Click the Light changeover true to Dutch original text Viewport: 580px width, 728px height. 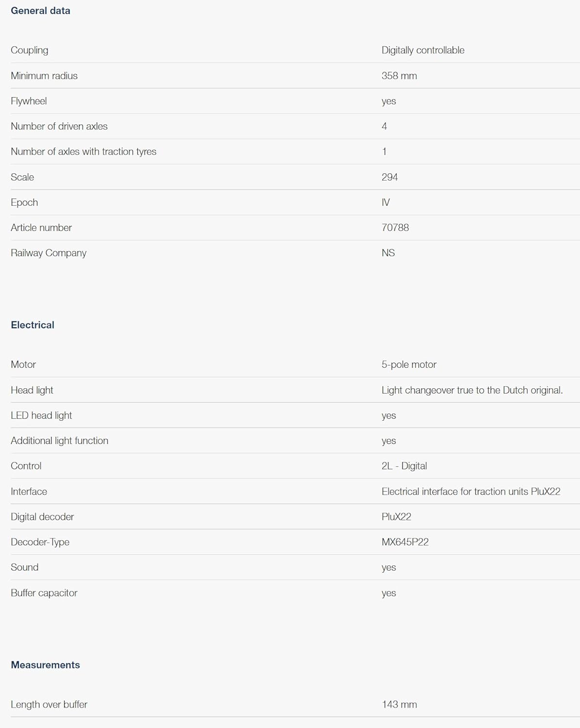472,390
